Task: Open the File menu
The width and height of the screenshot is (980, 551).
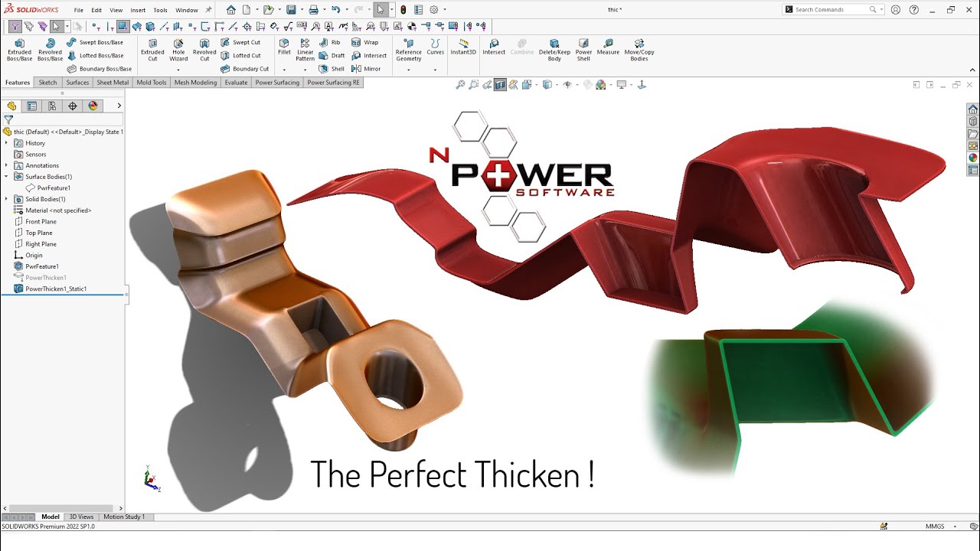Action: click(79, 10)
